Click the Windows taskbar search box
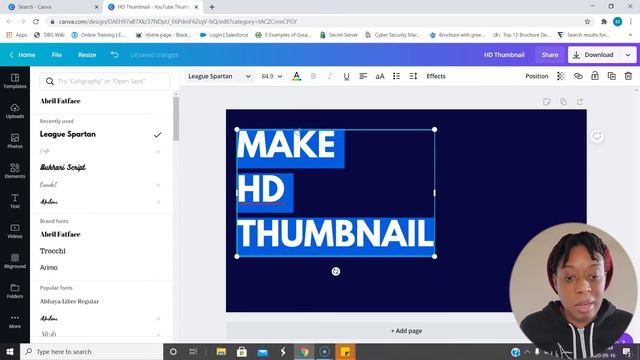 tap(91, 351)
